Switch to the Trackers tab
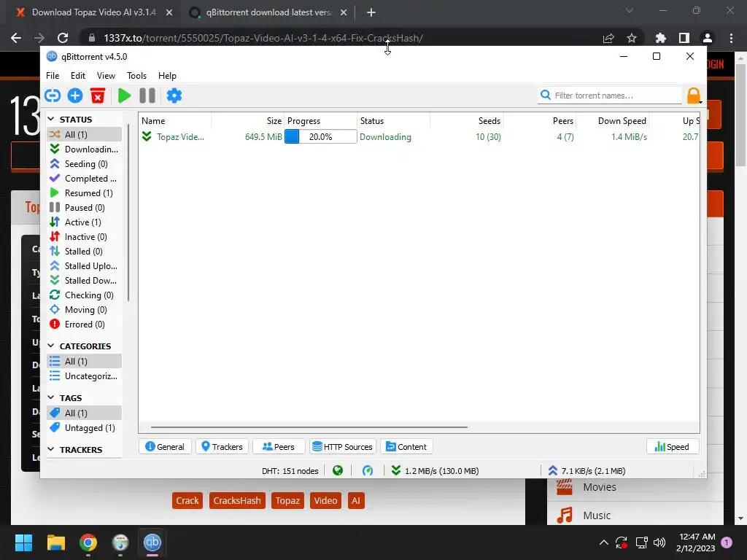Image resolution: width=747 pixels, height=560 pixels. click(x=222, y=447)
